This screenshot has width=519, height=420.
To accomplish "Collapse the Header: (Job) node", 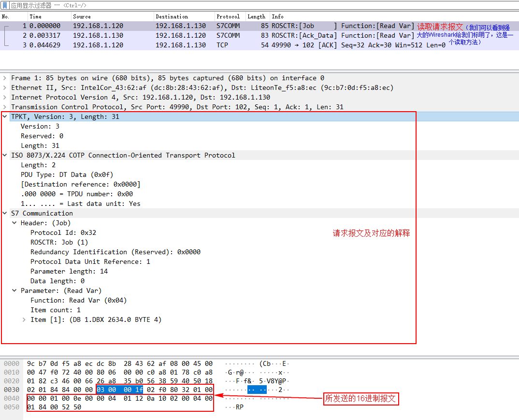I will 14,223.
